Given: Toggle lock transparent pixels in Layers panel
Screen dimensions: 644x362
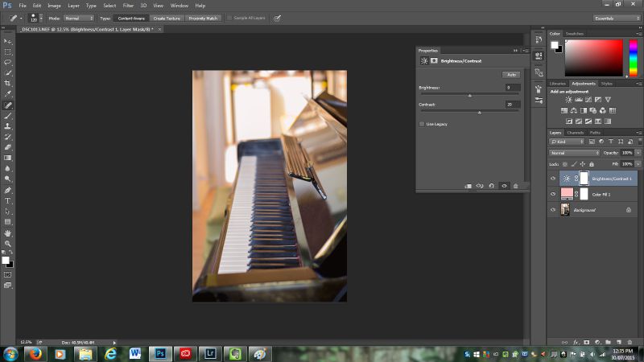Looking at the screenshot, I should coord(565,164).
